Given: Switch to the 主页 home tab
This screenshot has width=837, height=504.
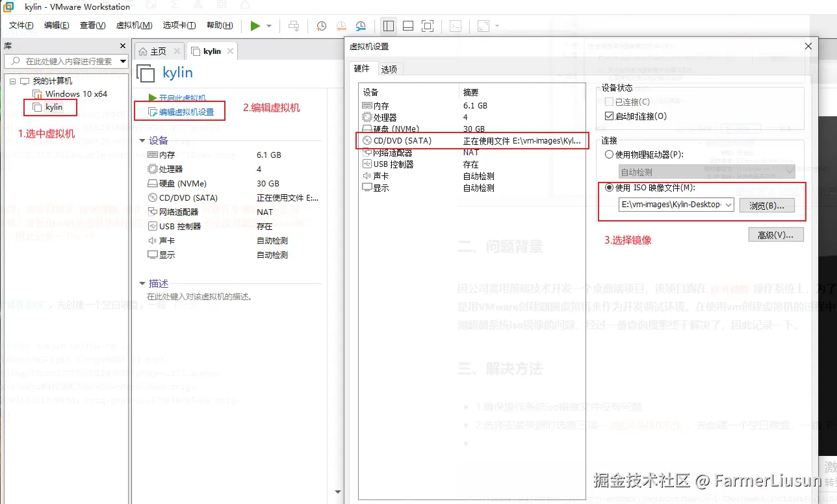Looking at the screenshot, I should pyautogui.click(x=152, y=51).
